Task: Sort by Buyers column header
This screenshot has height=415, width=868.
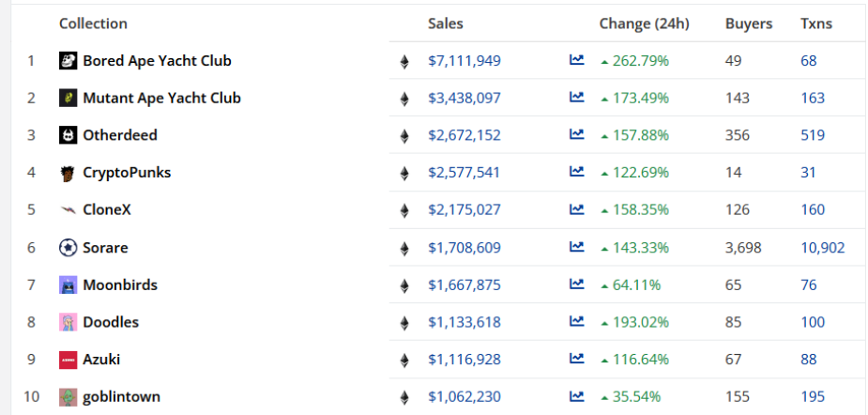Action: point(749,23)
